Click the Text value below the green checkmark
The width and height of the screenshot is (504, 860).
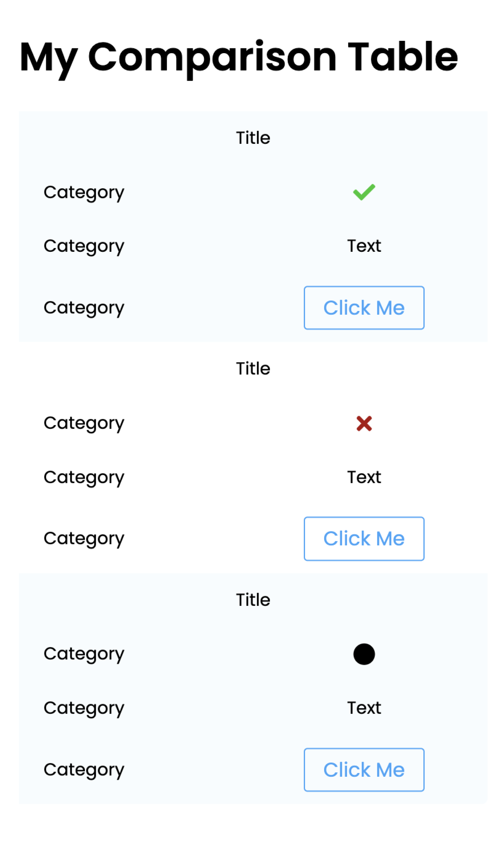coord(364,246)
